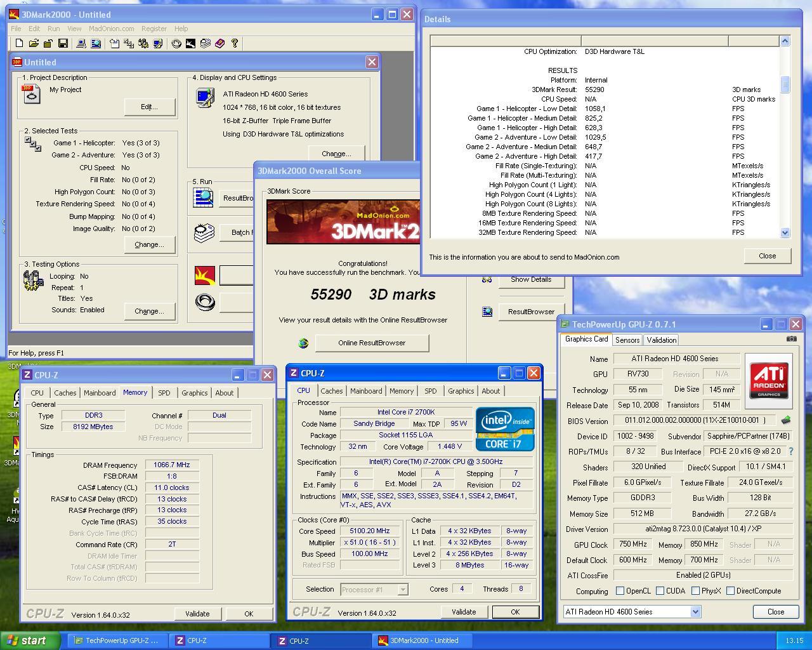The width and height of the screenshot is (812, 650).
Task: Click the New project icon in 3DMark2000 toolbar
Action: [x=19, y=43]
